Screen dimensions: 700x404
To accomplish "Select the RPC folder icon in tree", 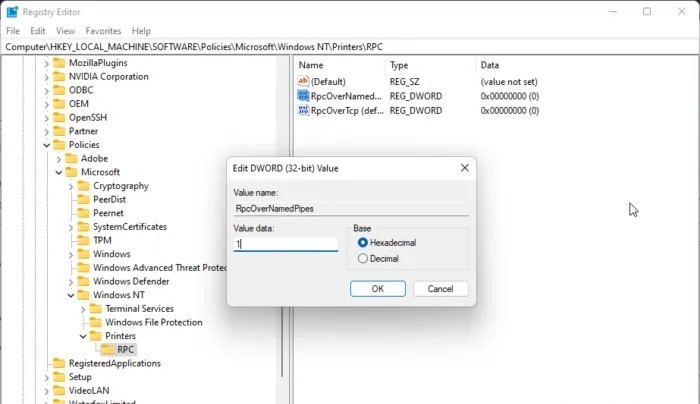I will tap(107, 349).
